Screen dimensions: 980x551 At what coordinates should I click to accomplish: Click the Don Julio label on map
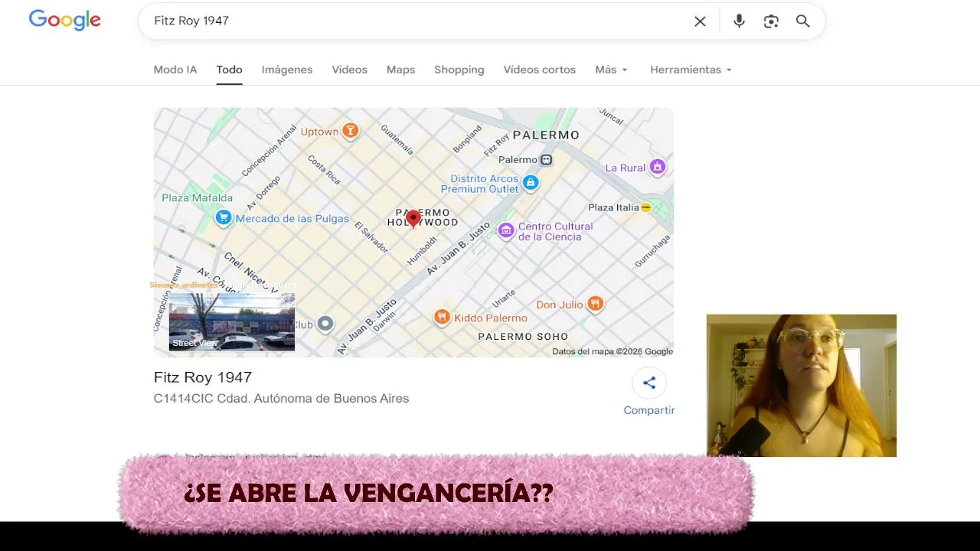(560, 305)
